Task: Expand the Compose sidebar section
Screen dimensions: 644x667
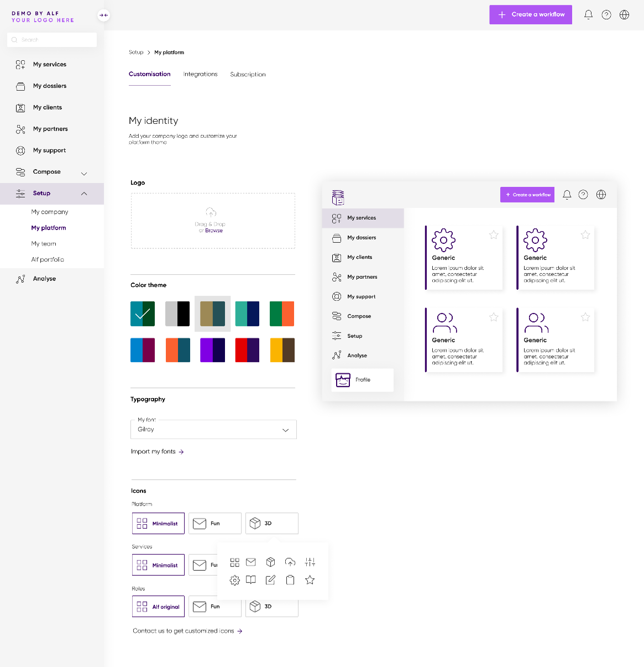Action: (84, 173)
